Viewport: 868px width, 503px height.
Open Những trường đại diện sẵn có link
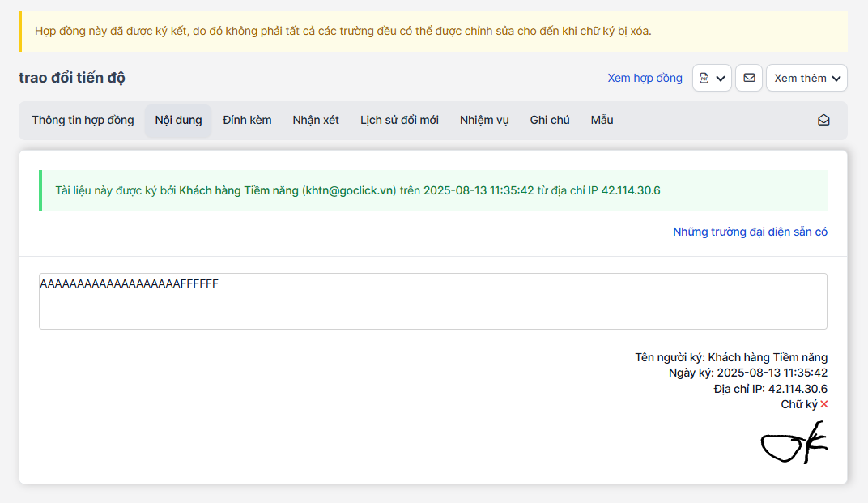pos(750,232)
